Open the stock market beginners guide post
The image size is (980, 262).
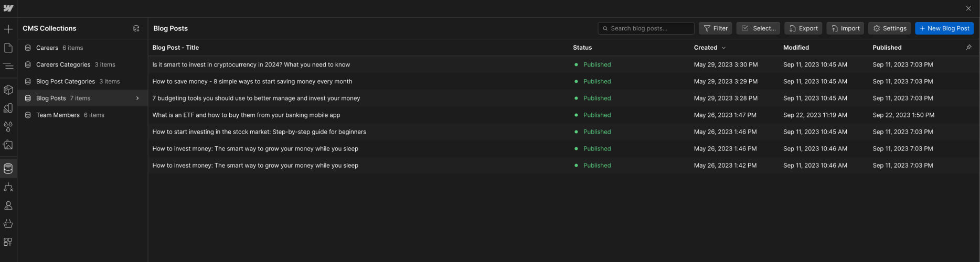tap(259, 132)
